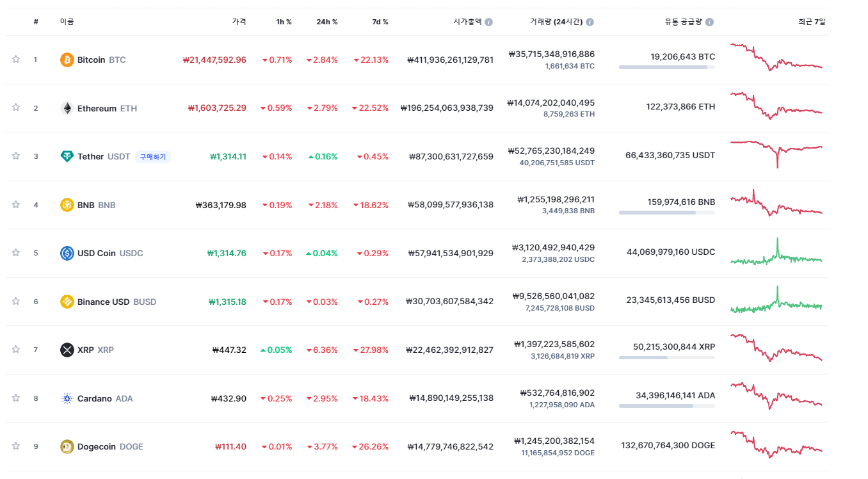
Task: Click the USD Coin logo icon
Action: (67, 253)
